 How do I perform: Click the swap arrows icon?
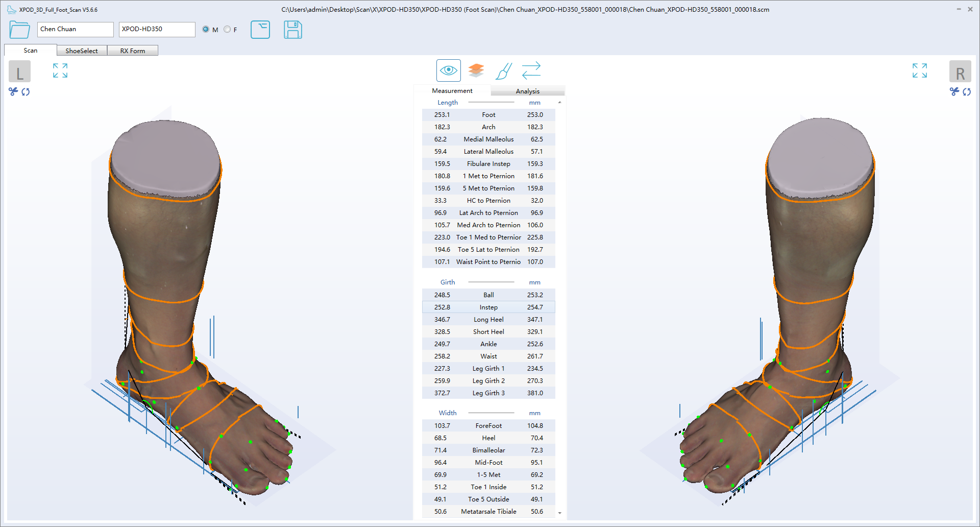pyautogui.click(x=531, y=70)
